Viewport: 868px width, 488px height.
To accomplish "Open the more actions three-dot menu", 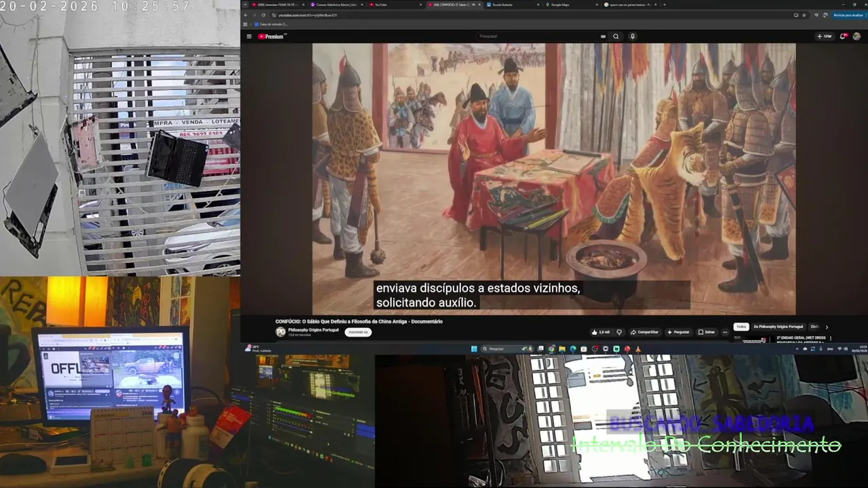I will tap(725, 332).
